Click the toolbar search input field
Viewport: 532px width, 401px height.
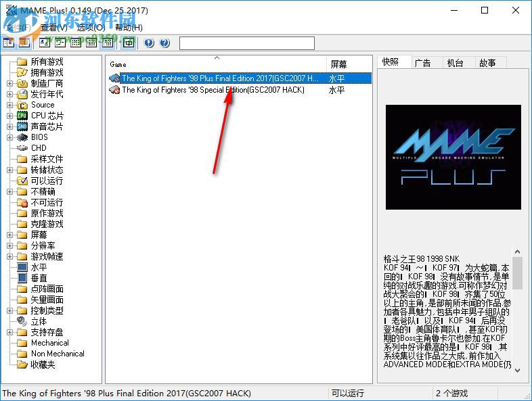tap(247, 43)
